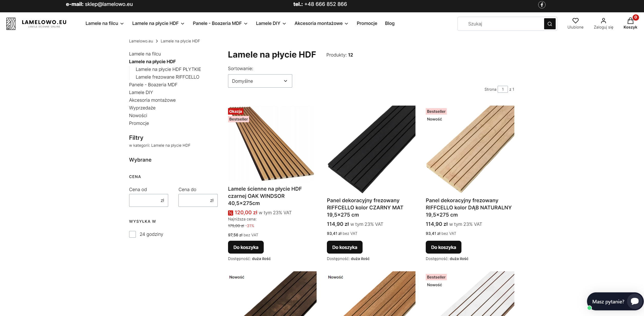The width and height of the screenshot is (644, 316).
Task: Click the red percent discount icon
Action: 230,213
